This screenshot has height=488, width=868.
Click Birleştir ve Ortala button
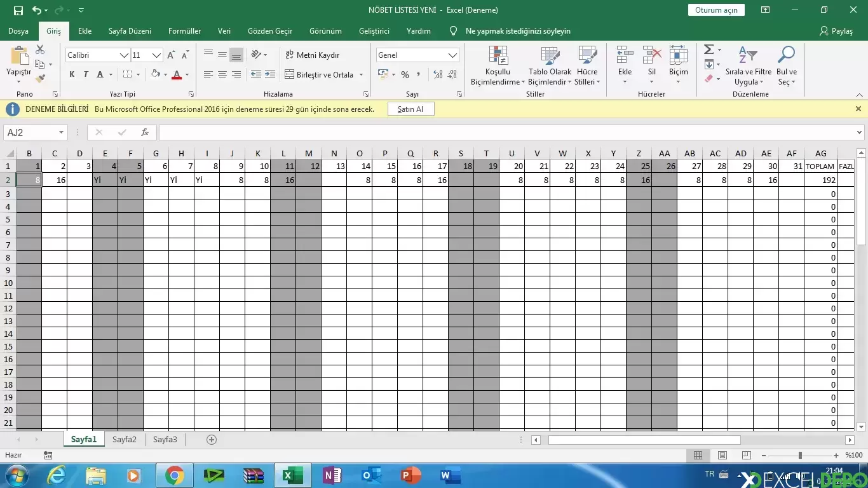(319, 74)
